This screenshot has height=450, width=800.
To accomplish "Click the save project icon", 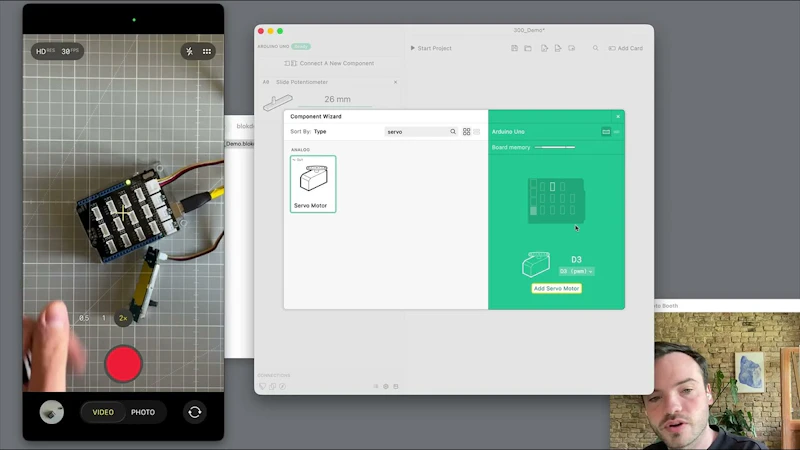I will click(x=514, y=48).
